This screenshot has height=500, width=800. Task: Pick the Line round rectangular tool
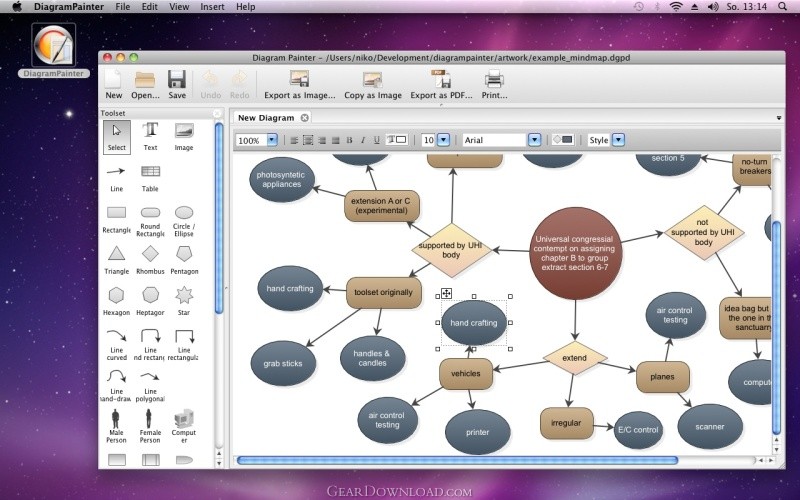pos(150,344)
